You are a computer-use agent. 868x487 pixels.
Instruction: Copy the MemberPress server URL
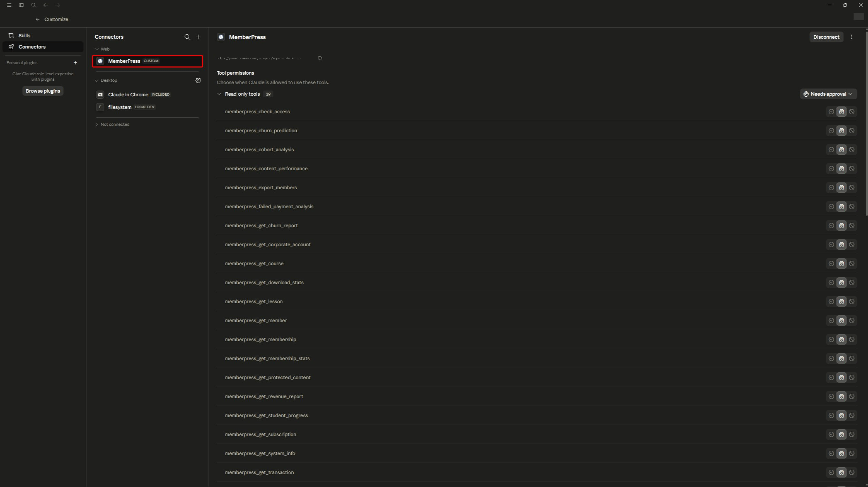point(320,58)
